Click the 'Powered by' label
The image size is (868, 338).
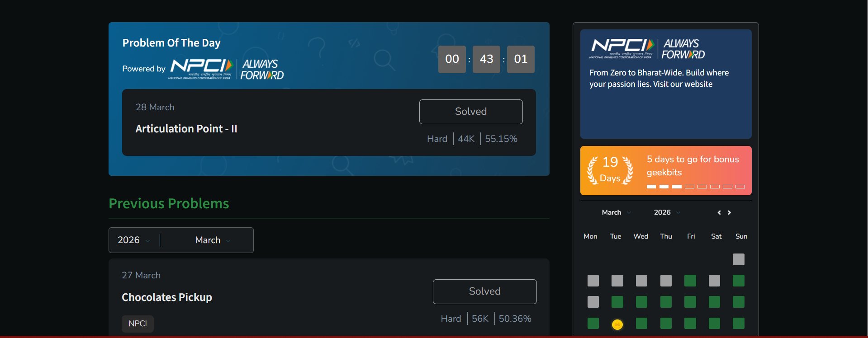point(144,69)
